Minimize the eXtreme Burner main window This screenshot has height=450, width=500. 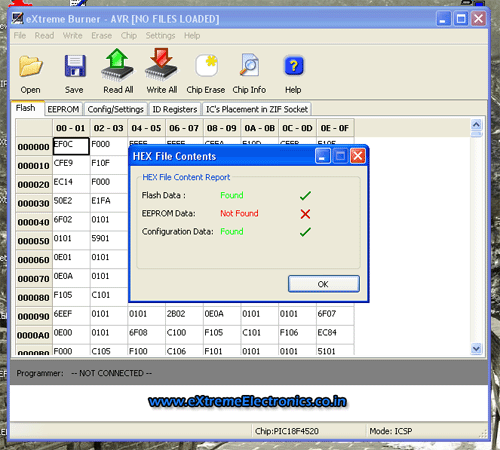444,19
